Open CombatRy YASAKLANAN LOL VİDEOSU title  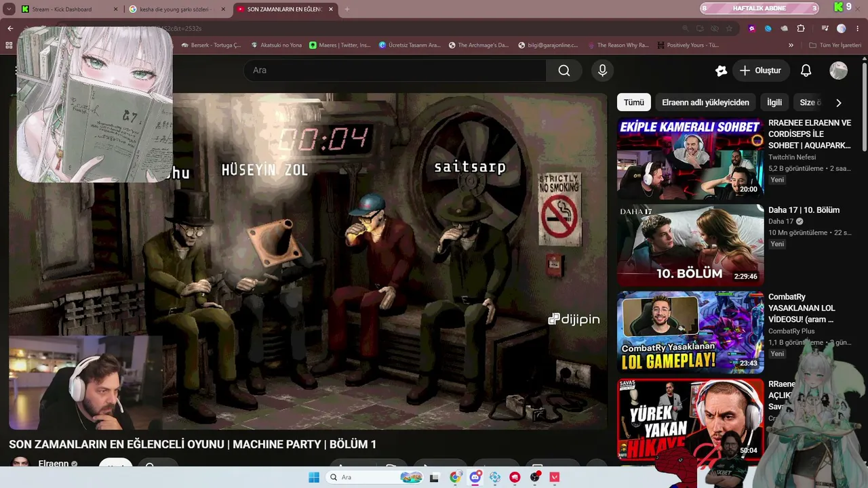[x=802, y=308]
